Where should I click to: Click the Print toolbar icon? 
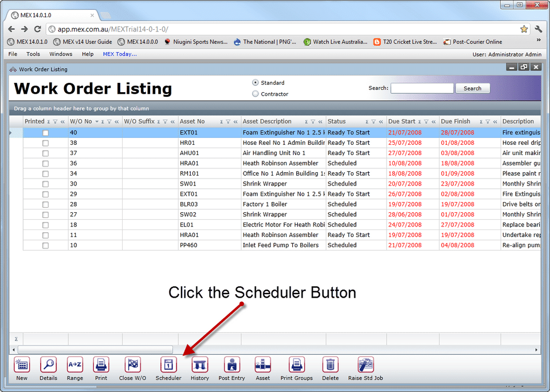pyautogui.click(x=101, y=365)
